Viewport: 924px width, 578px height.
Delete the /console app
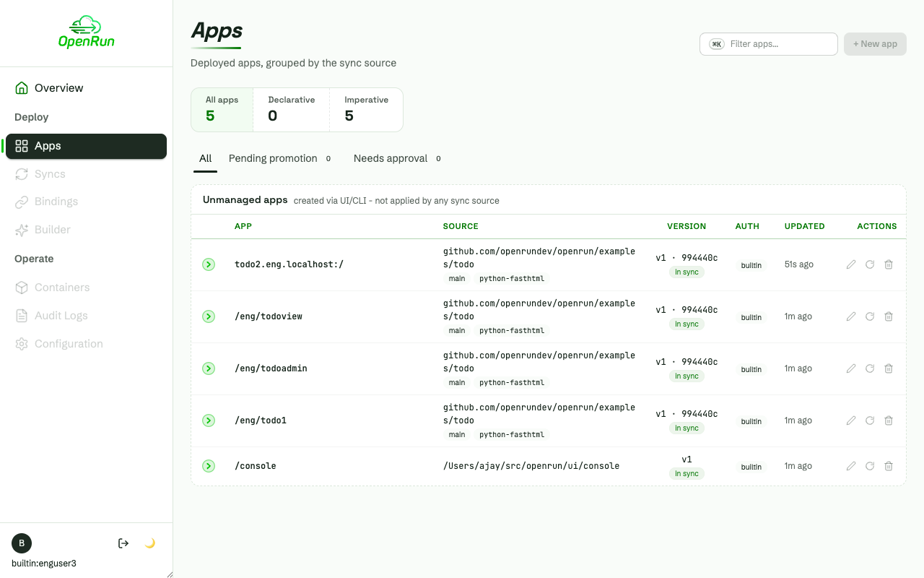(889, 466)
